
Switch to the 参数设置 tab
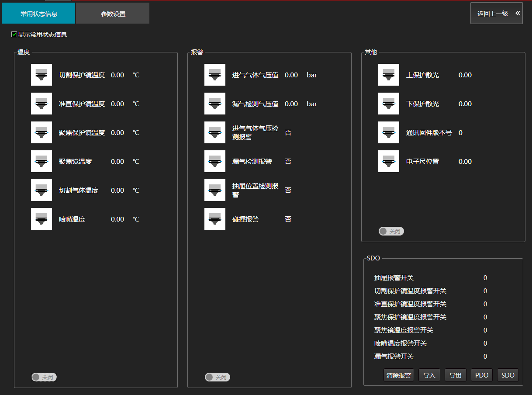tap(113, 14)
